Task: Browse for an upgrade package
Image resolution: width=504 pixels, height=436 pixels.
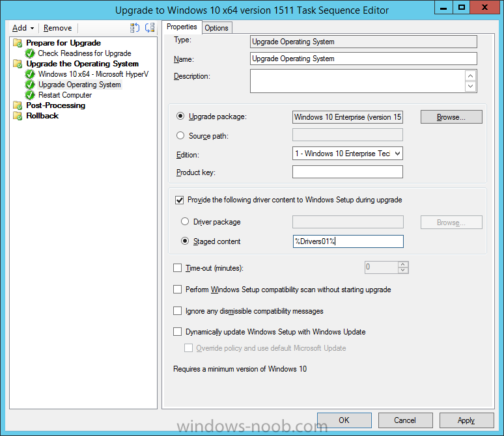Action: [451, 117]
